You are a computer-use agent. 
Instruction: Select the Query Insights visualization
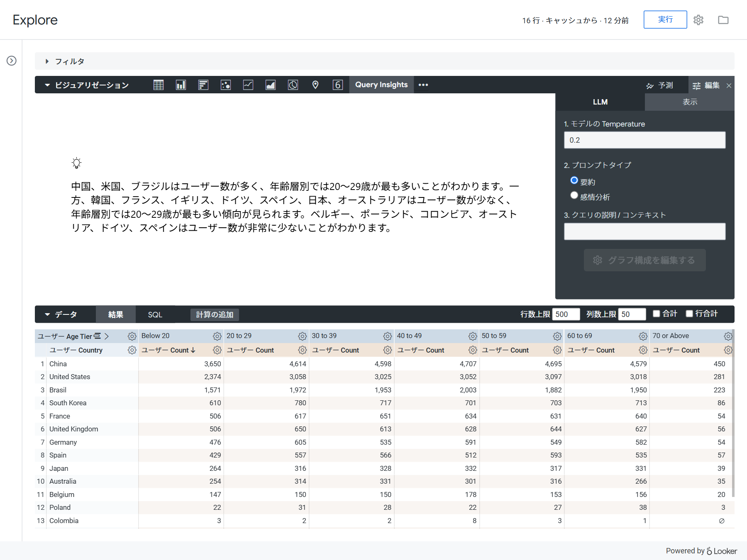click(381, 85)
